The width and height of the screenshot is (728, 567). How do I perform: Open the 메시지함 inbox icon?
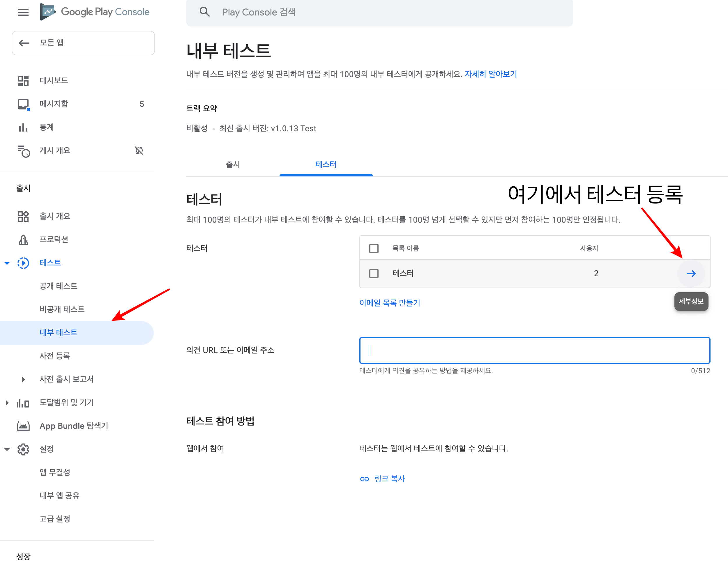(x=23, y=104)
